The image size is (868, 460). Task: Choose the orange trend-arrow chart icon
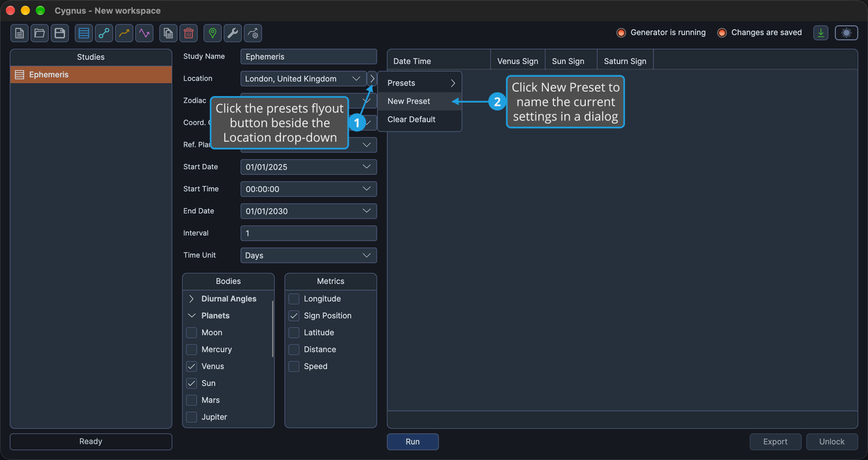coord(124,33)
